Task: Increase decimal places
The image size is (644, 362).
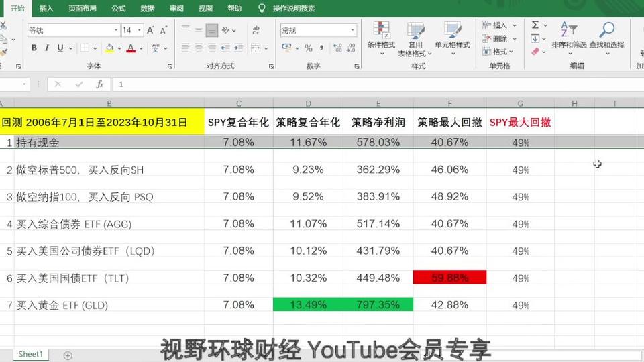Action: [337, 48]
